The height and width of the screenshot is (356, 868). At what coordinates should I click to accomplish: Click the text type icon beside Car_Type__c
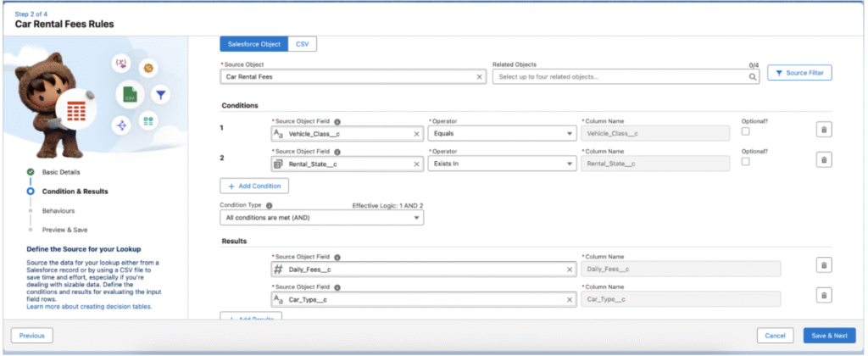coord(278,299)
